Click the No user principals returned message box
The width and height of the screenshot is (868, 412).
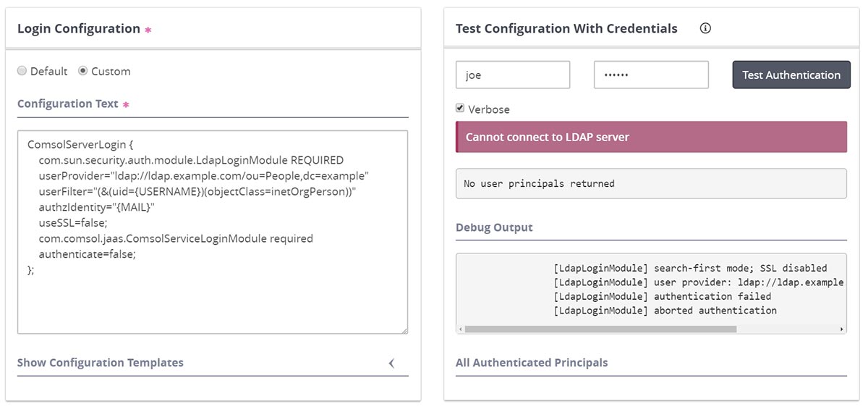[x=651, y=184]
